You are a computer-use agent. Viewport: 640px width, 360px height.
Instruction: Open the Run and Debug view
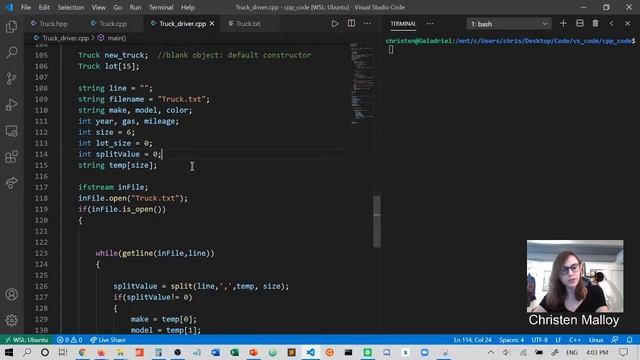pos(11,104)
